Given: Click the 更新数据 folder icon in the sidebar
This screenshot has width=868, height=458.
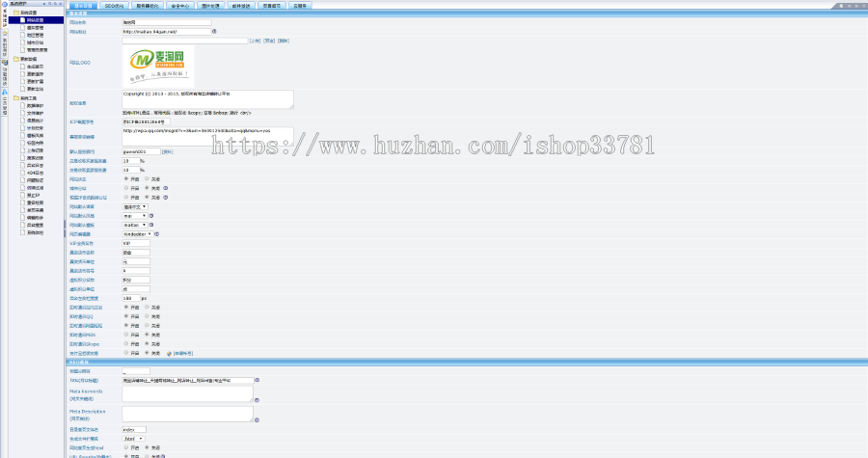Looking at the screenshot, I should pos(16,59).
